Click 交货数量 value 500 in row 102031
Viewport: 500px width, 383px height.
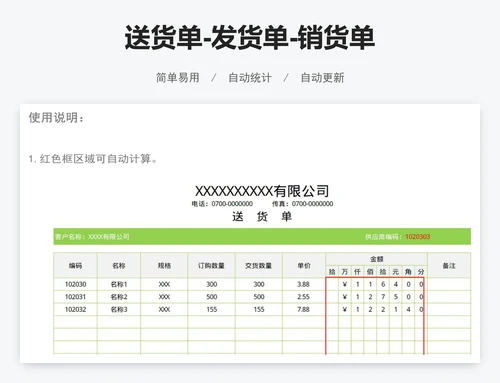pos(259,297)
